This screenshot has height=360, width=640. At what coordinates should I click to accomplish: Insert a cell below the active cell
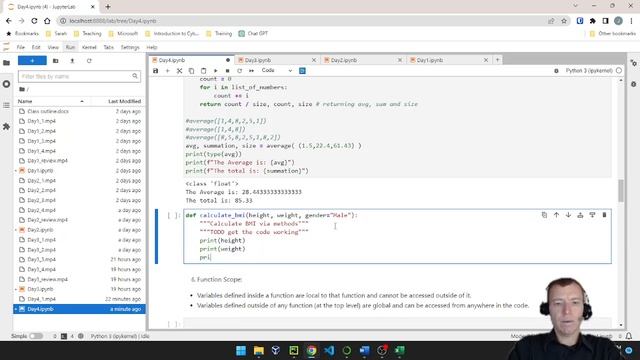coord(592,215)
